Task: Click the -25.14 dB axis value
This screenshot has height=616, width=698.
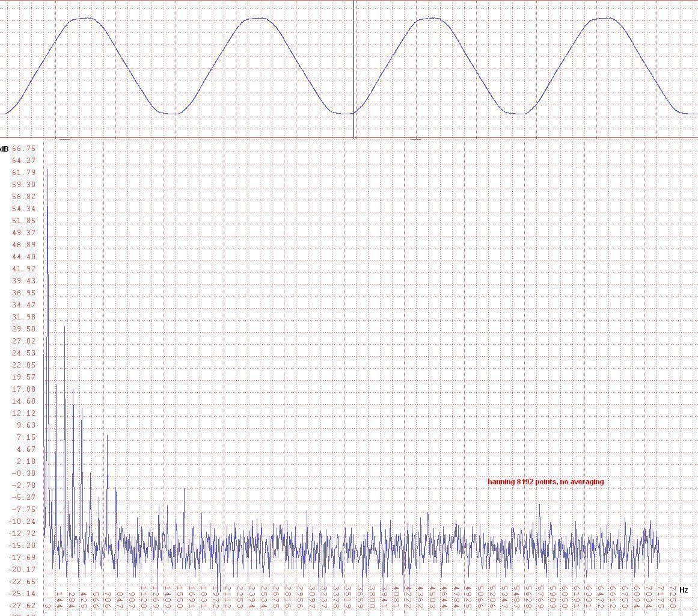Action: [22, 594]
